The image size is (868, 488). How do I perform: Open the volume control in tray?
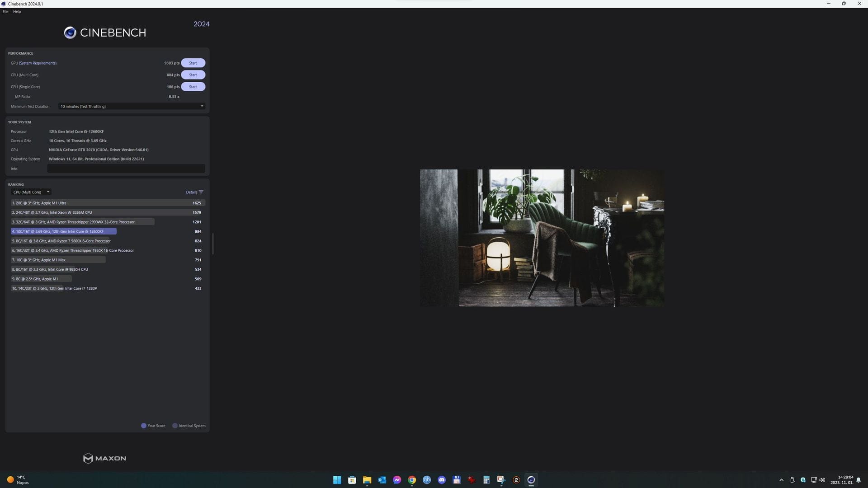point(822,480)
